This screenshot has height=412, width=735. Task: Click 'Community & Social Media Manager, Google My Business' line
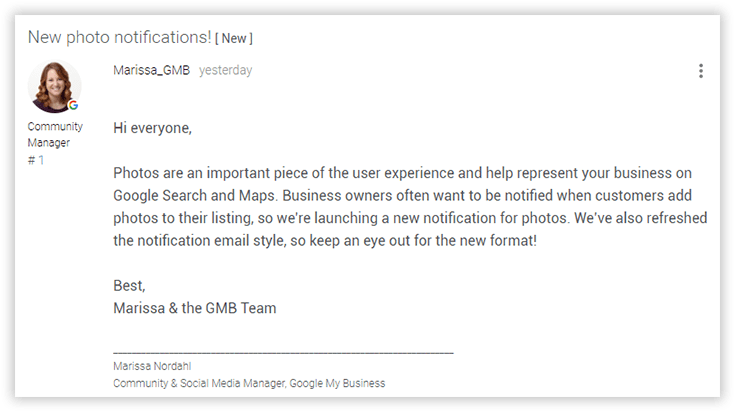click(249, 383)
